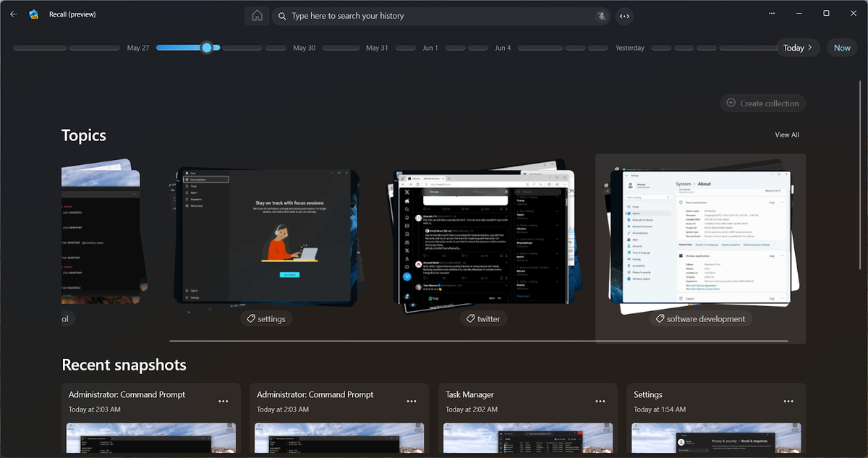This screenshot has width=868, height=458.
Task: Open options menu on Administrator Command Prompt snapshot
Action: (224, 401)
